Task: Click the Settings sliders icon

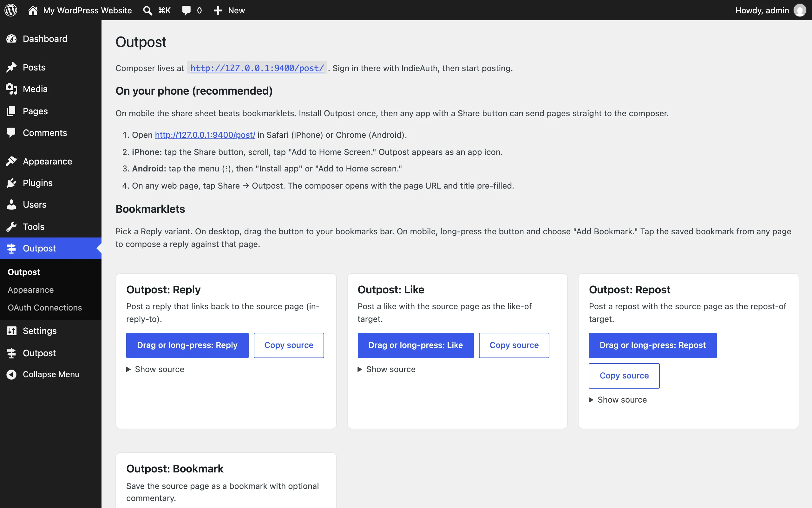Action: [11, 331]
